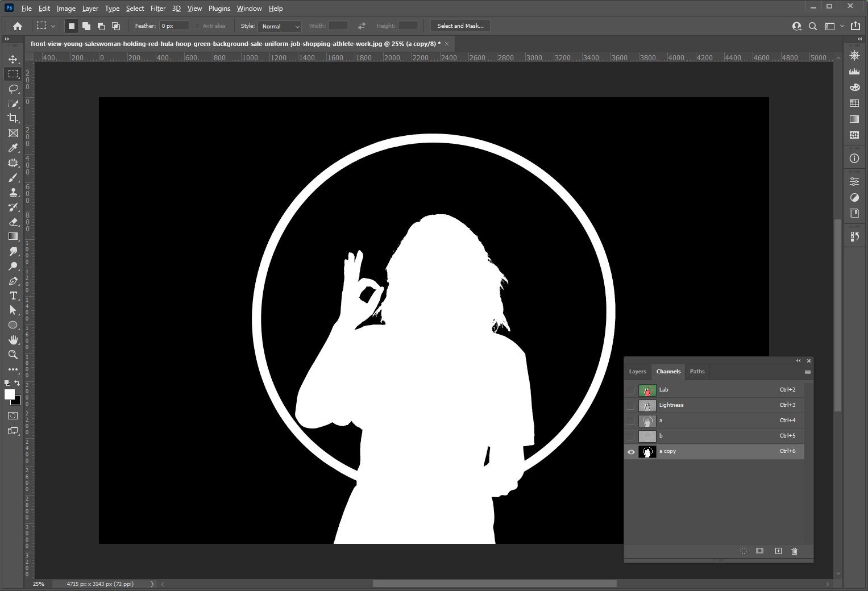The height and width of the screenshot is (591, 868).
Task: Toggle Quick Mask mode
Action: [x=13, y=416]
